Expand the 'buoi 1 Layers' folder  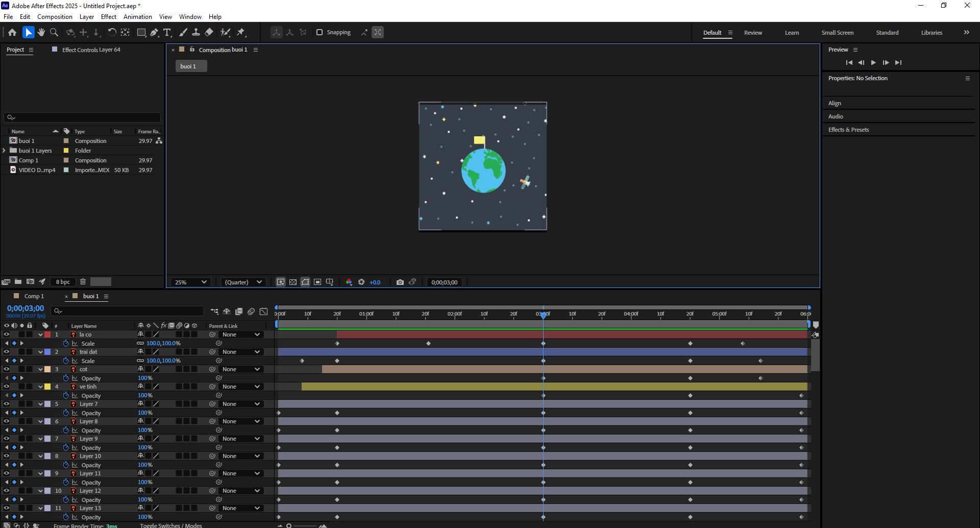[4, 151]
